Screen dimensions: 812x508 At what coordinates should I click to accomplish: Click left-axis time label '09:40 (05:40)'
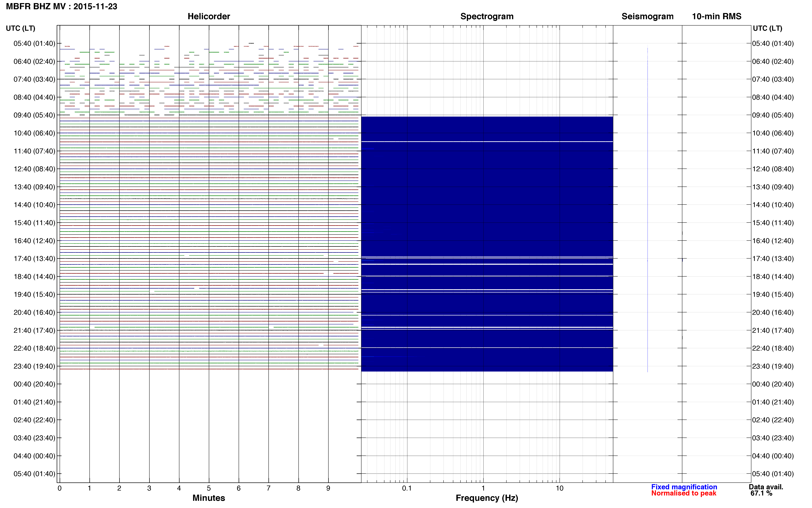point(34,115)
